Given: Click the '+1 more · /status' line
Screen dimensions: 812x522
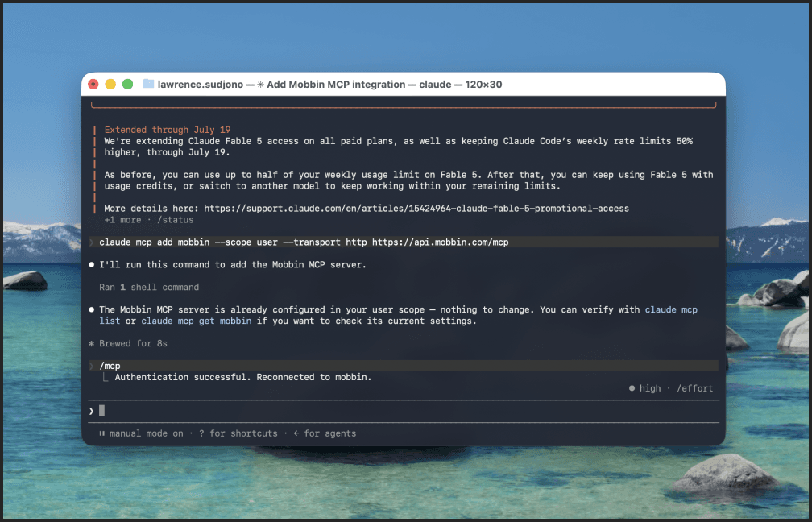Looking at the screenshot, I should point(148,220).
